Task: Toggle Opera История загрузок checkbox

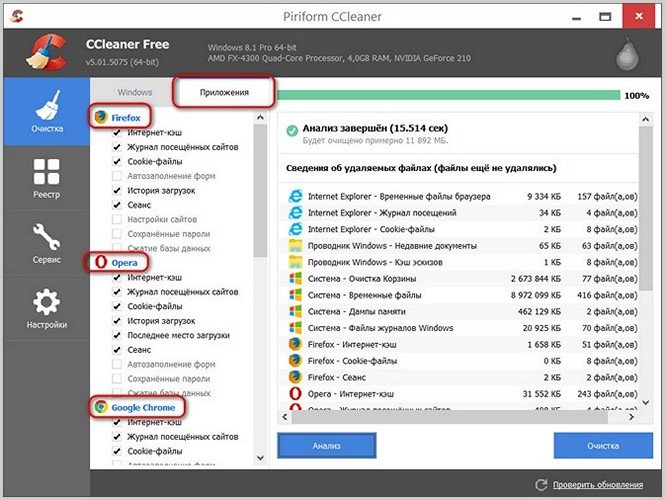Action: pos(119,320)
